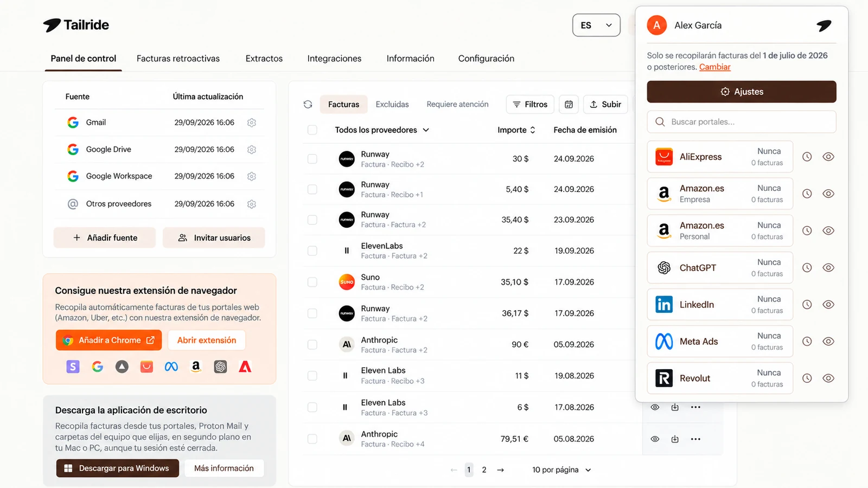
Task: Focus the Buscar portales search field
Action: (742, 122)
